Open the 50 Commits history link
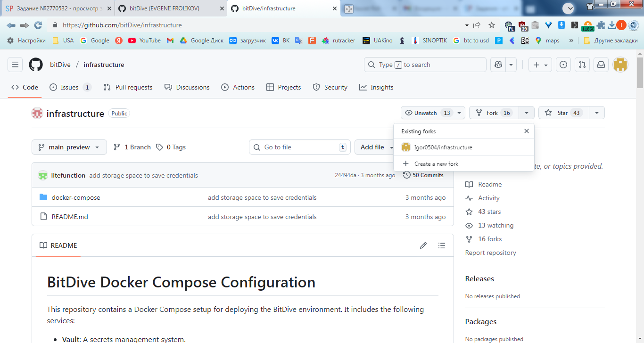 [423, 175]
